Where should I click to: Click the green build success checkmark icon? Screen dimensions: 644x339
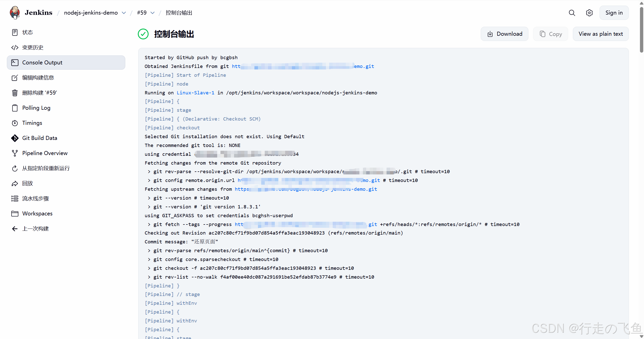tap(143, 34)
